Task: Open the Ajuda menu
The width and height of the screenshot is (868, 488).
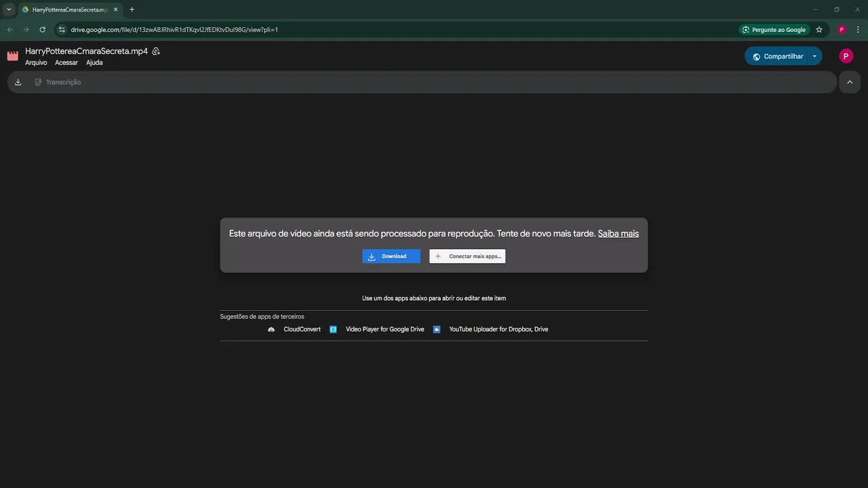Action: tap(94, 62)
